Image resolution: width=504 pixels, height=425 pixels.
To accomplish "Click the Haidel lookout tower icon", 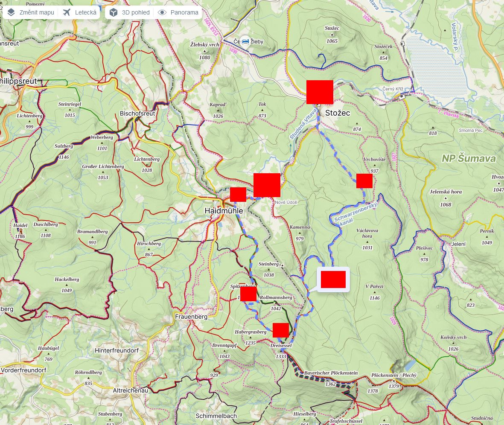I will click(x=20, y=231).
